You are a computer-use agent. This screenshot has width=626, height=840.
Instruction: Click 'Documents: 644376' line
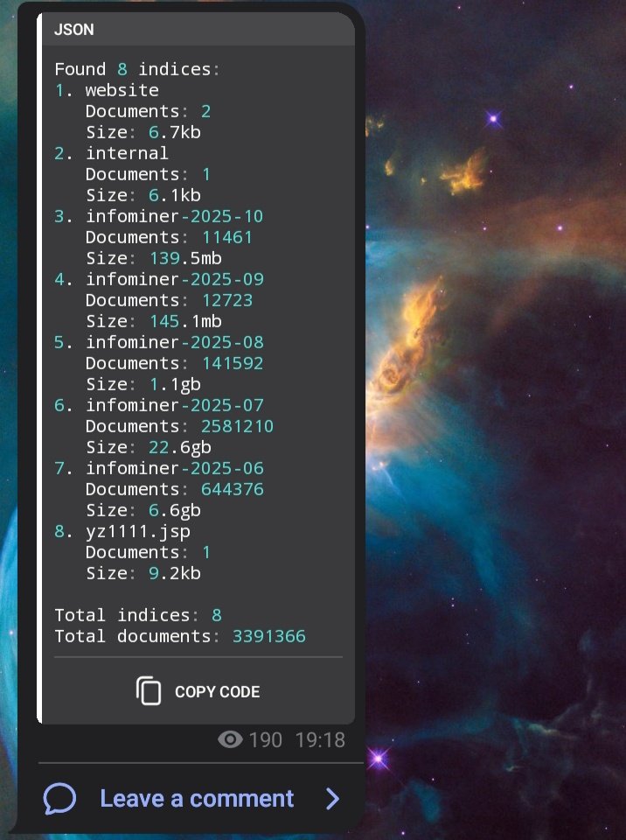[x=175, y=489]
